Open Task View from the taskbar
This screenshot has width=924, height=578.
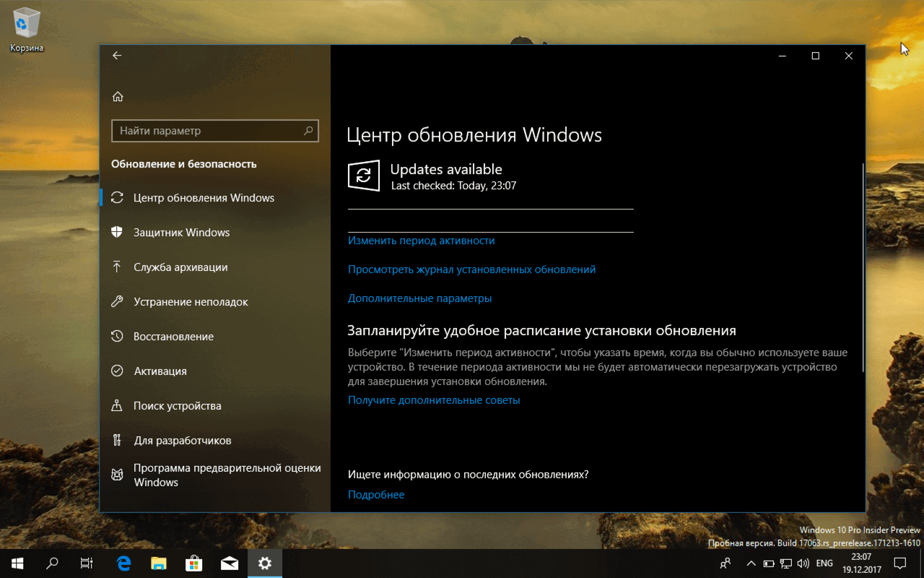coord(87,563)
